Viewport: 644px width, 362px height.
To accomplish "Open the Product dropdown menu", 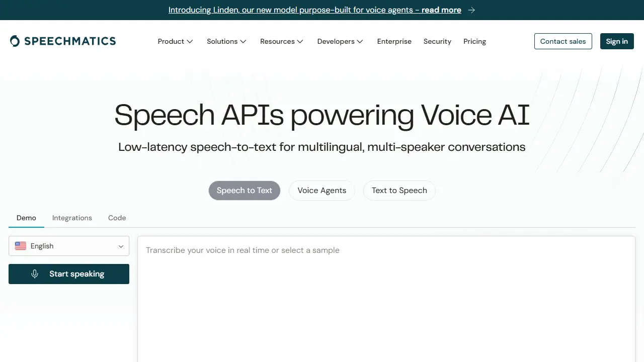I will click(175, 41).
